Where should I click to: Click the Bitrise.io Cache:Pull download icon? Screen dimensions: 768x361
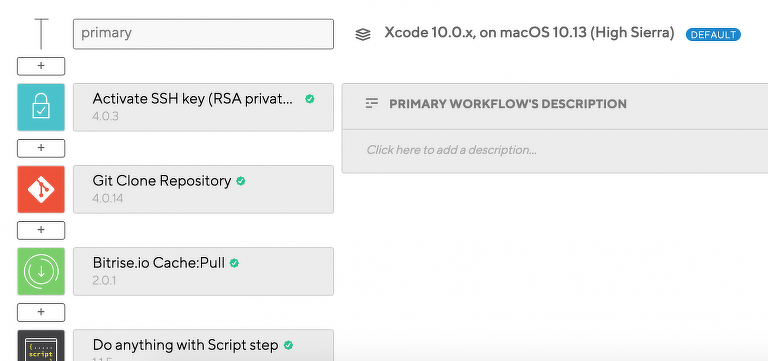pos(41,271)
